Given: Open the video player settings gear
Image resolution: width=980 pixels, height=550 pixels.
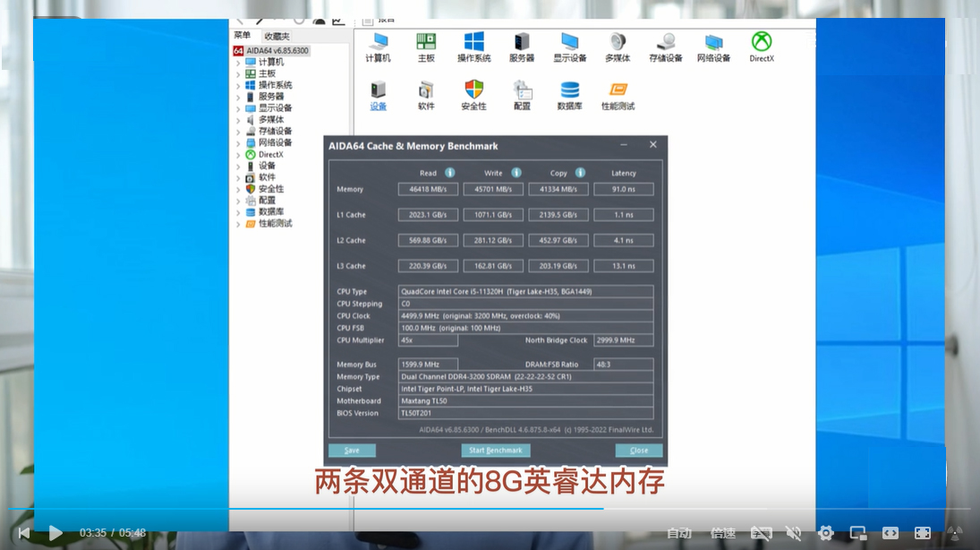Looking at the screenshot, I should [x=826, y=533].
